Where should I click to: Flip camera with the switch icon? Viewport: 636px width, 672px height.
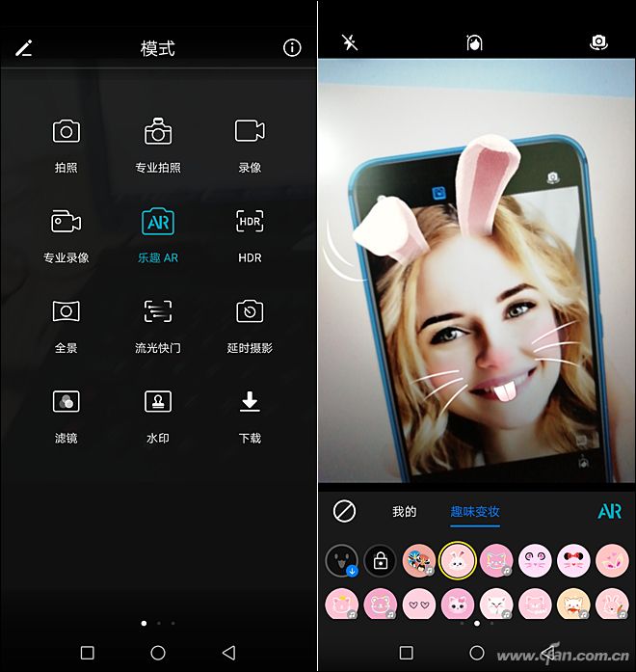click(599, 42)
